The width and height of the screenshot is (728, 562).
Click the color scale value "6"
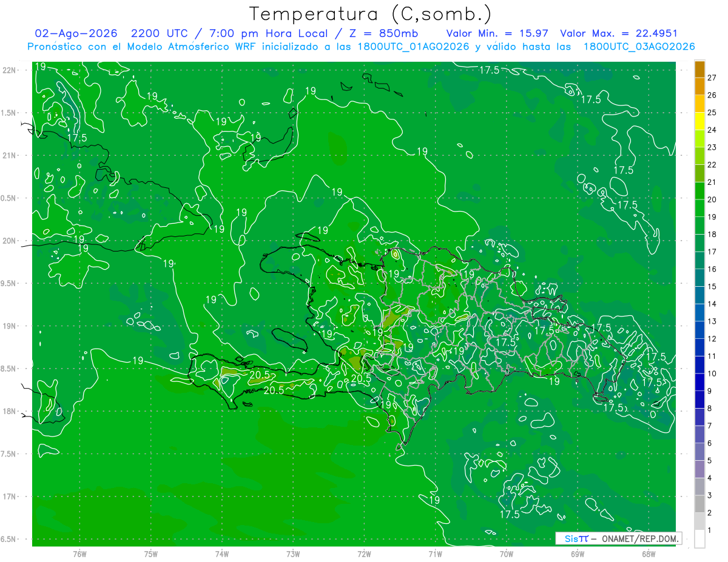click(x=710, y=443)
